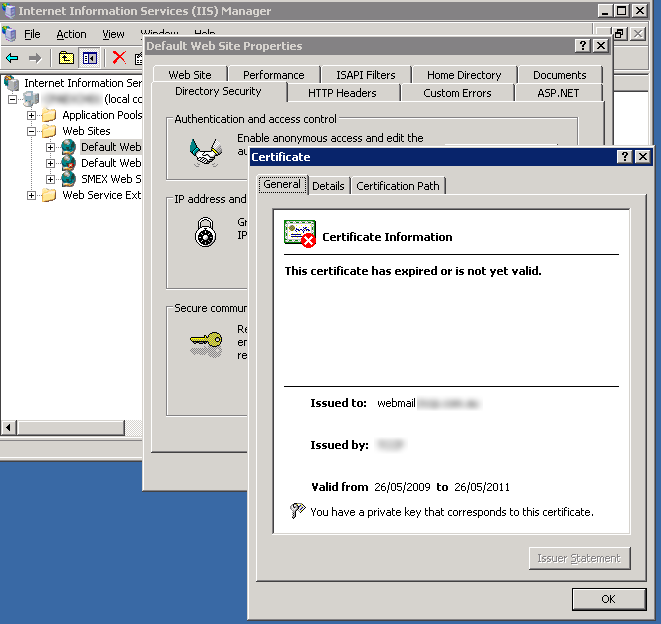Click the yellow key secure communications icon
The width and height of the screenshot is (661, 624).
(206, 344)
